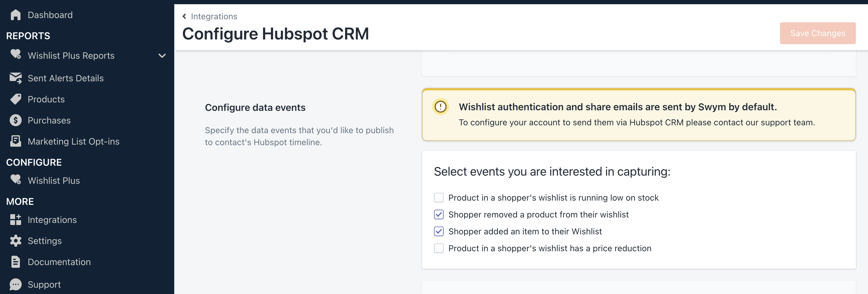Viewport: 868px width, 294px height.
Task: Click the Products tag icon
Action: [15, 99]
